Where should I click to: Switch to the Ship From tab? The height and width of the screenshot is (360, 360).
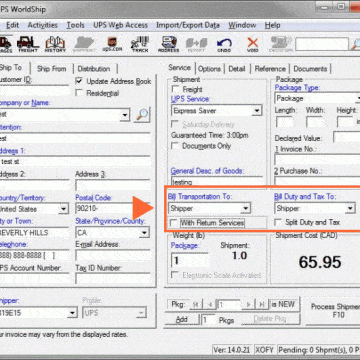(x=51, y=69)
